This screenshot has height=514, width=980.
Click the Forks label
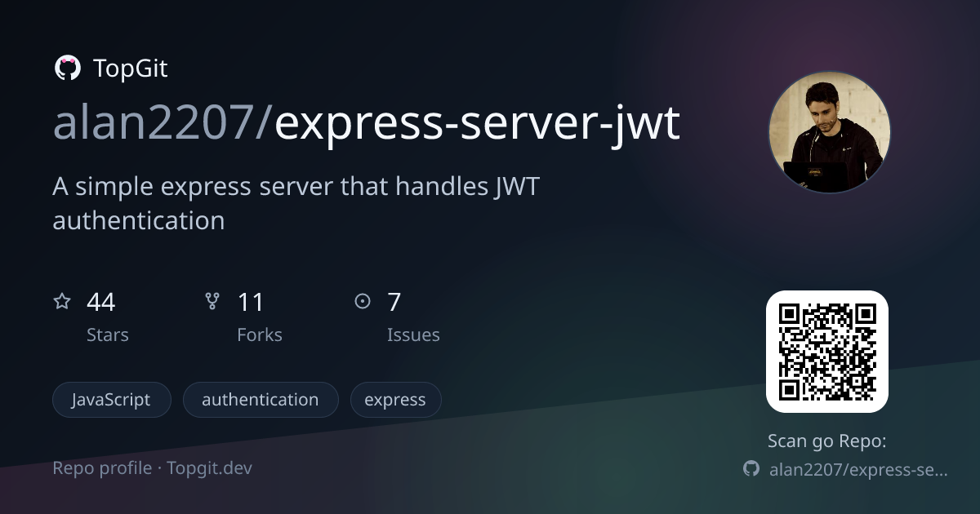pyautogui.click(x=260, y=335)
